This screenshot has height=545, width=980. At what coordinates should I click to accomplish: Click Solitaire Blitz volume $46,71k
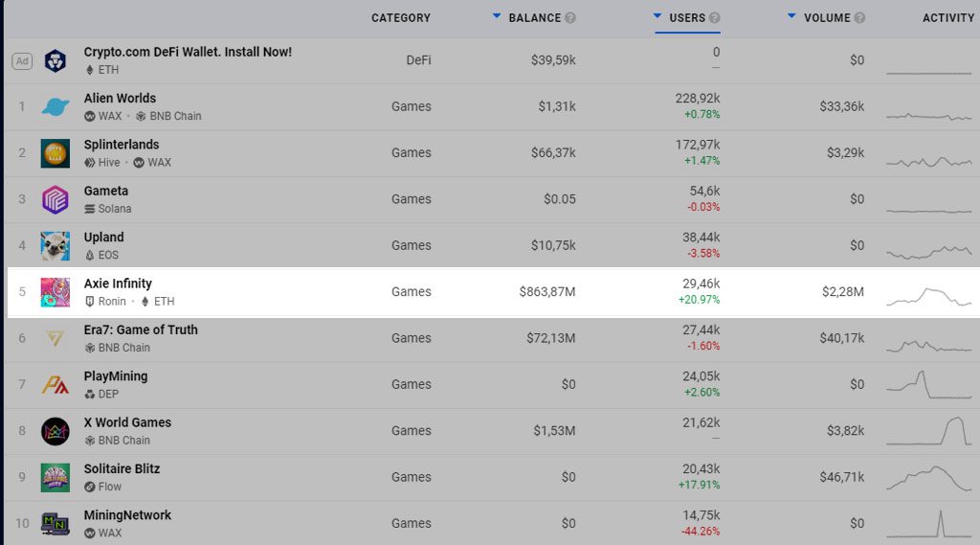pyautogui.click(x=842, y=477)
